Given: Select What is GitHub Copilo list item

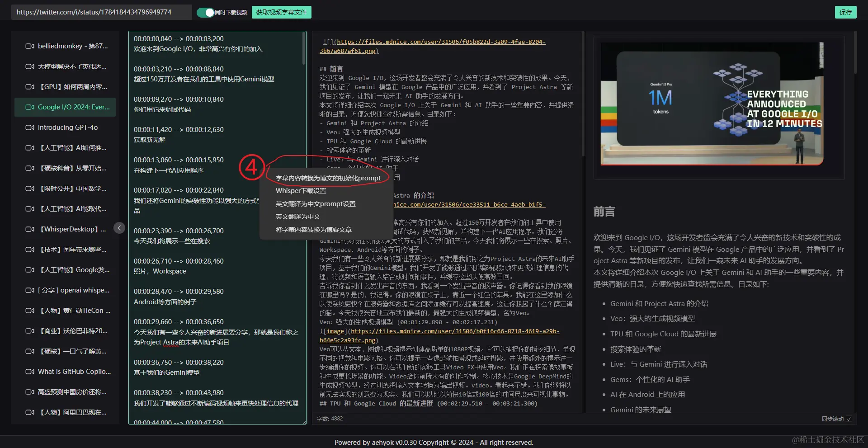Looking at the screenshot, I should pyautogui.click(x=65, y=372).
